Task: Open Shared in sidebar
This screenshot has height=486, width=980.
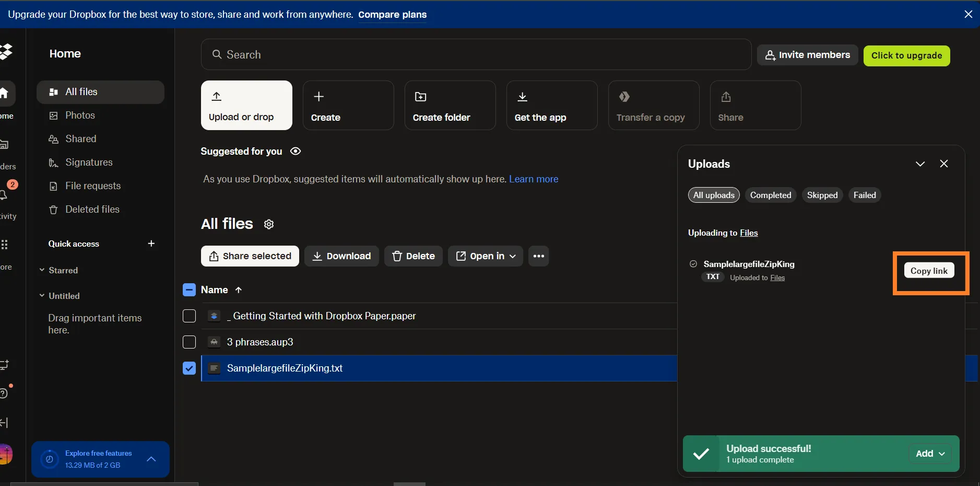Action: pos(100,139)
